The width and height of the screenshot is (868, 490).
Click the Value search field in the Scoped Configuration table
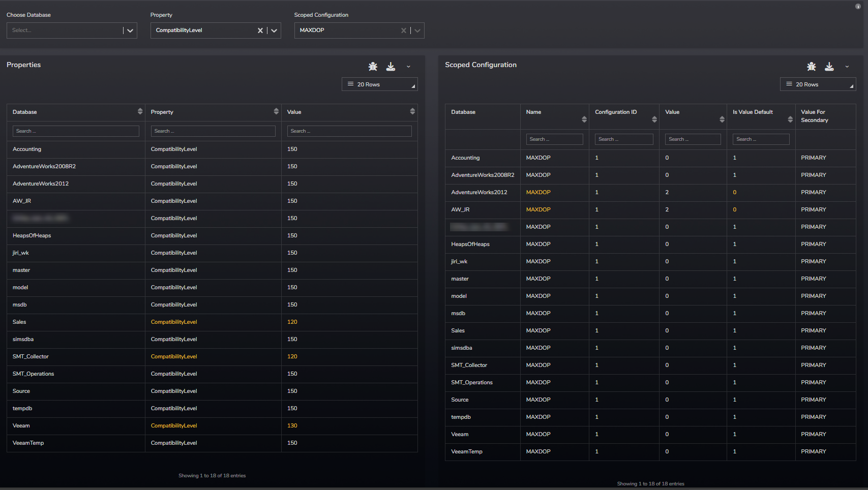[693, 139]
